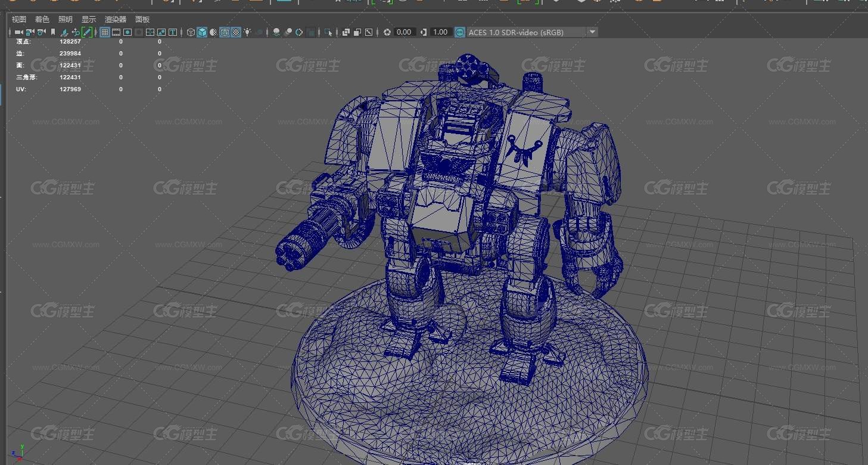868x465 pixels.
Task: Toggle the 2D Pan/Zoom icon
Action: 76,32
